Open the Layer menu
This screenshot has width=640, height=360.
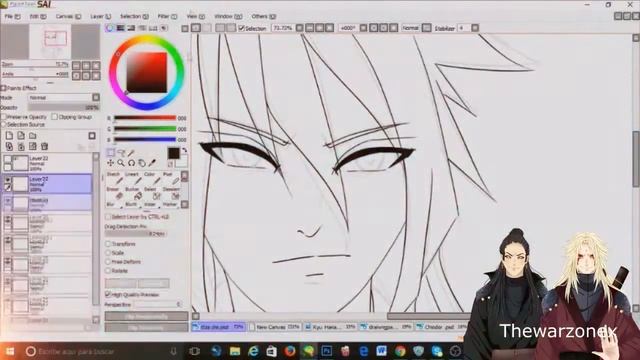pos(100,16)
